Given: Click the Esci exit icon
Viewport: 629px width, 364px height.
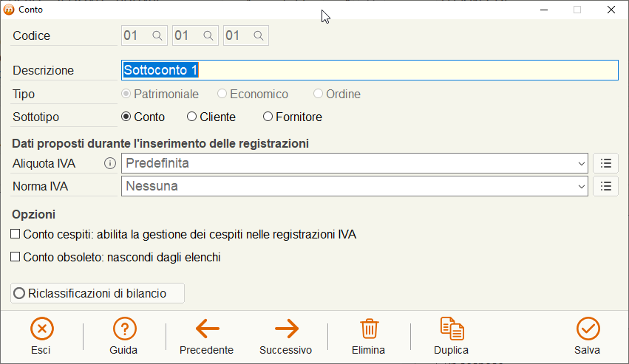Looking at the screenshot, I should point(41,329).
